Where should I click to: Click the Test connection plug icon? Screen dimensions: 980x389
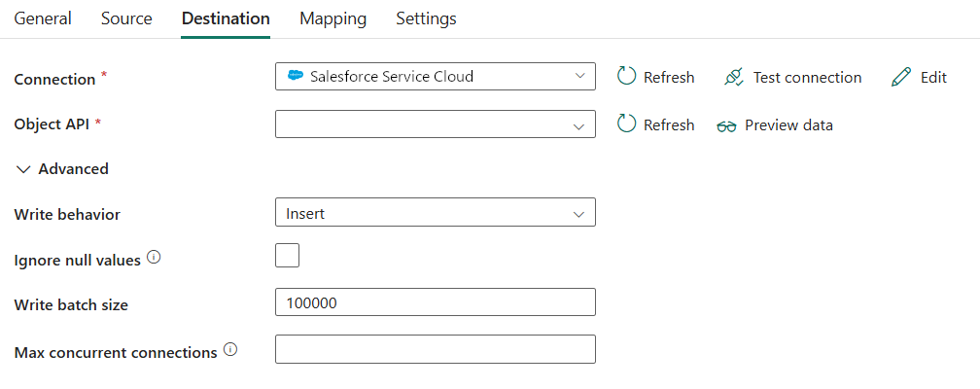coord(734,77)
